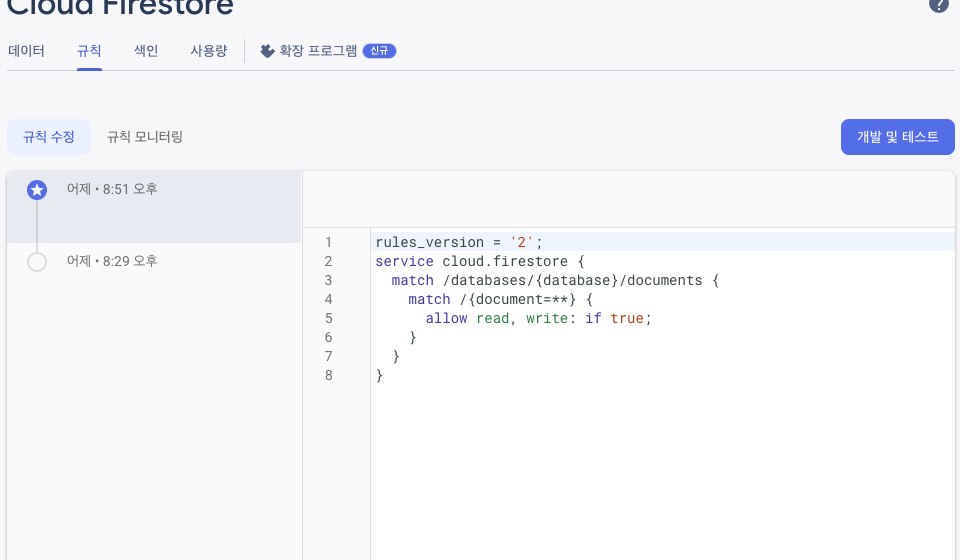Click the Cloud Firestore page title
The width and height of the screenshot is (960, 560).
point(121,6)
